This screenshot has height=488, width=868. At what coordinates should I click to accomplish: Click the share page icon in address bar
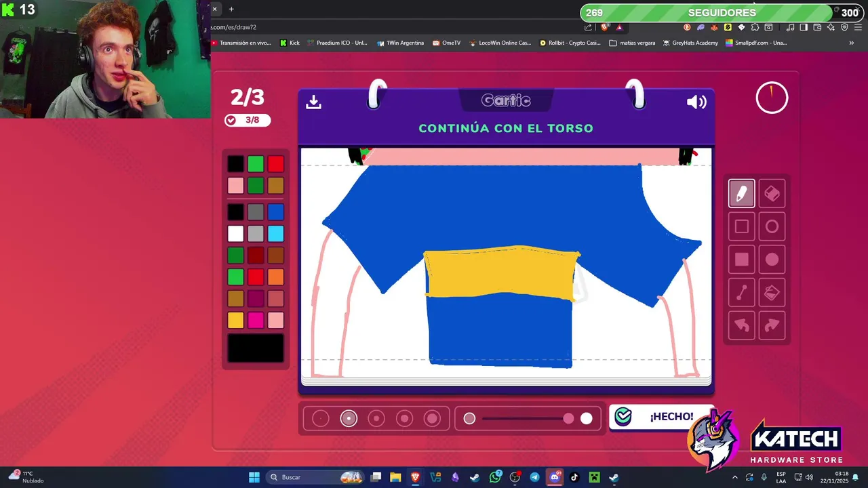(588, 27)
